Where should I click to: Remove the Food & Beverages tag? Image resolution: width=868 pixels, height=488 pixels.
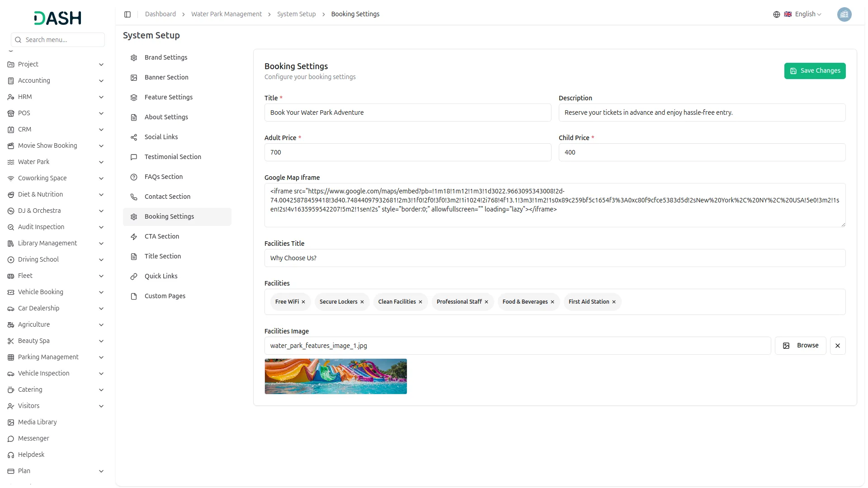552,302
